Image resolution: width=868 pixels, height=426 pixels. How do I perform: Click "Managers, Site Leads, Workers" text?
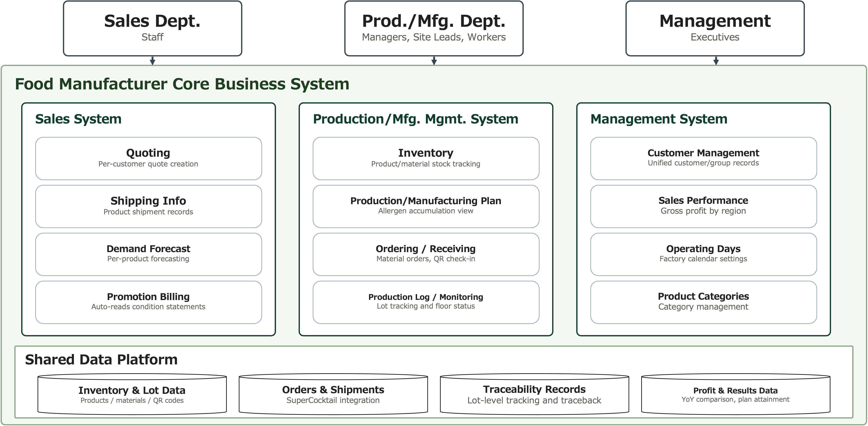click(x=434, y=37)
